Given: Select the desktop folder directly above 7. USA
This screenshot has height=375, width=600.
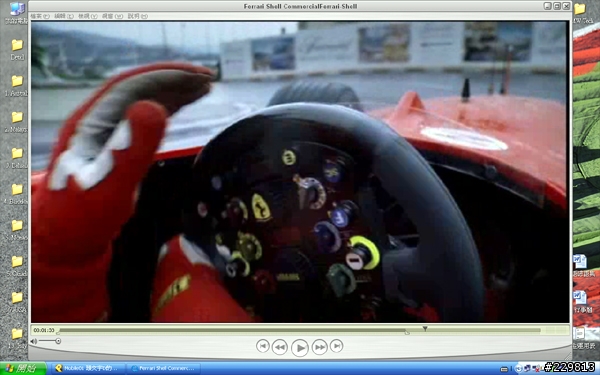Looking at the screenshot, I should [16, 266].
